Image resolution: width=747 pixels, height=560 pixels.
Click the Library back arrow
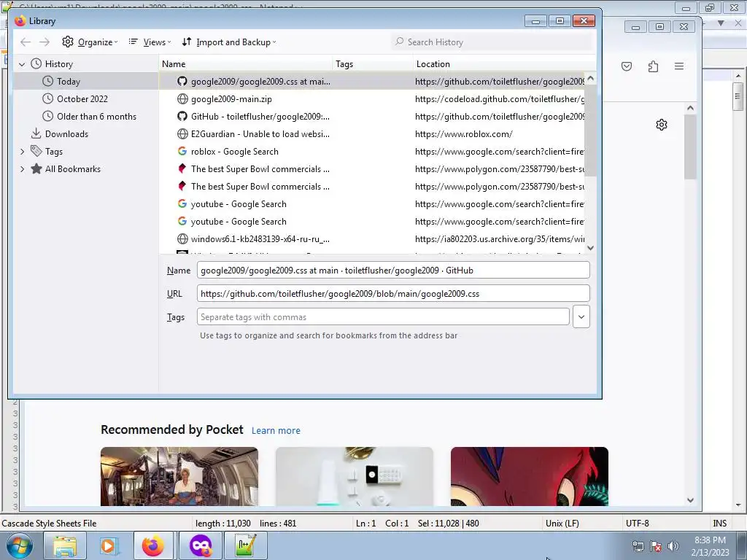point(26,42)
